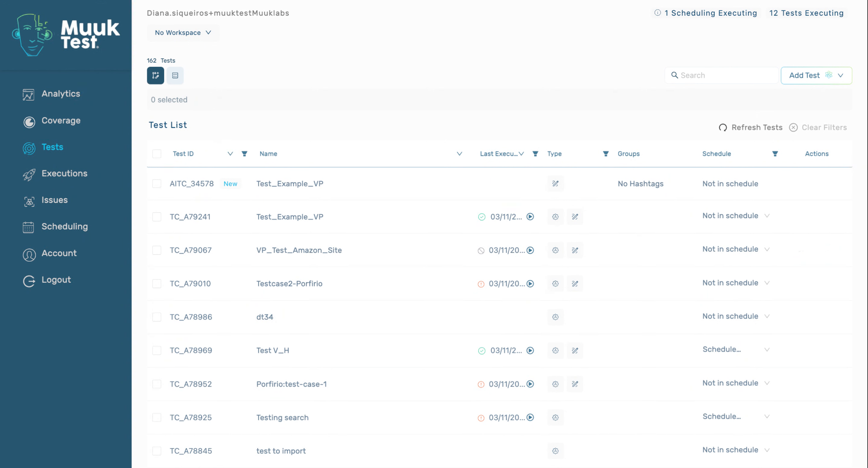Click type gear icon for TC_A79241
This screenshot has height=468, width=868.
click(555, 217)
